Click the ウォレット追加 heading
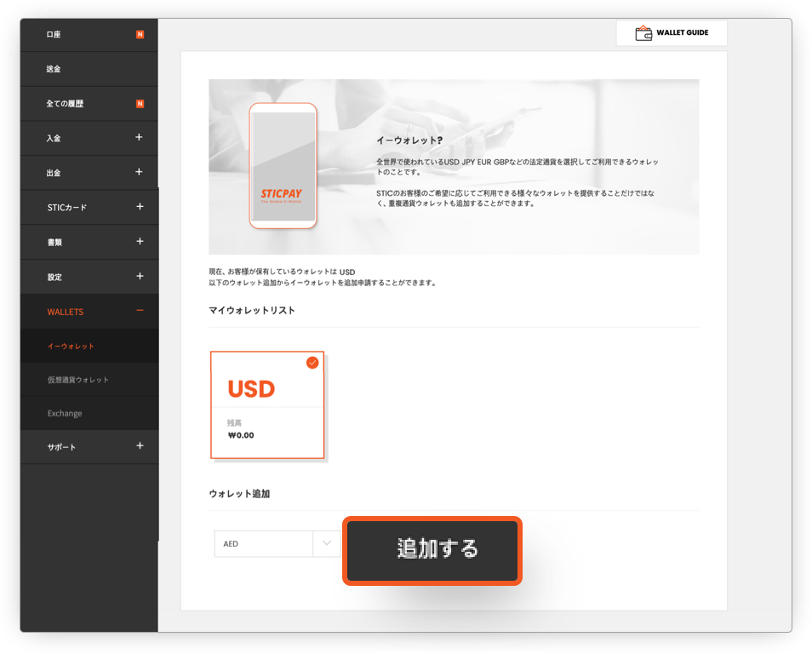 coord(239,494)
